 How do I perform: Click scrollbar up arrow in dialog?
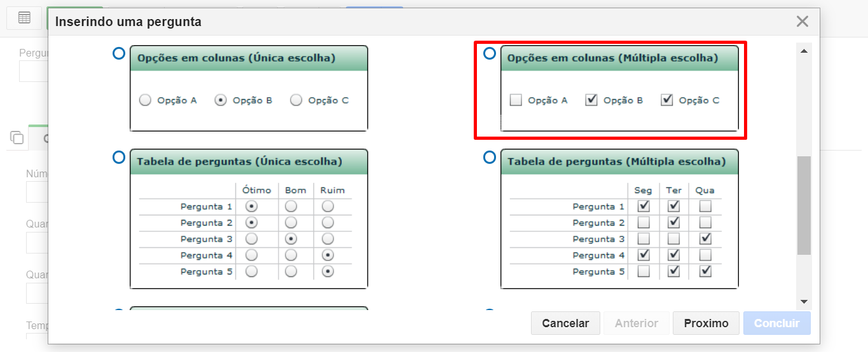[x=804, y=51]
